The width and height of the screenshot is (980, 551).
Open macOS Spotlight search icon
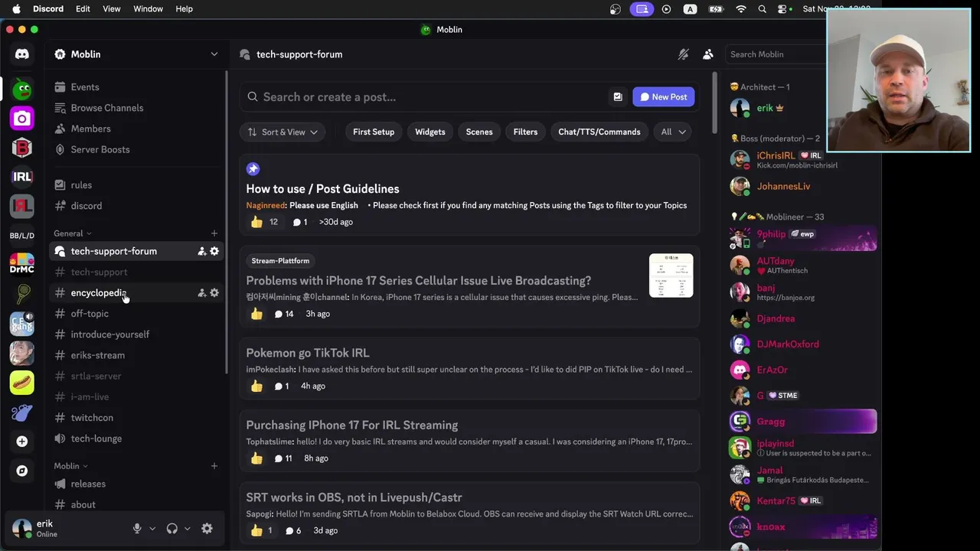762,9
